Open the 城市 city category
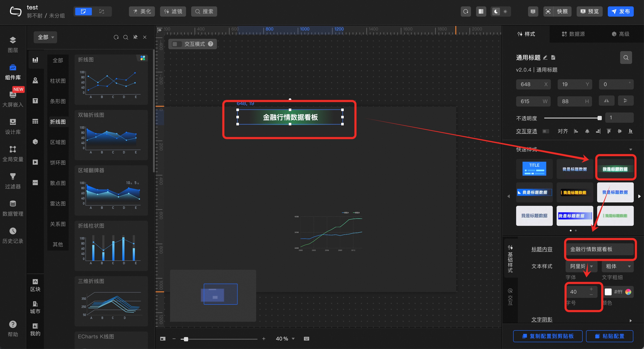This screenshot has width=644, height=349. [x=35, y=307]
